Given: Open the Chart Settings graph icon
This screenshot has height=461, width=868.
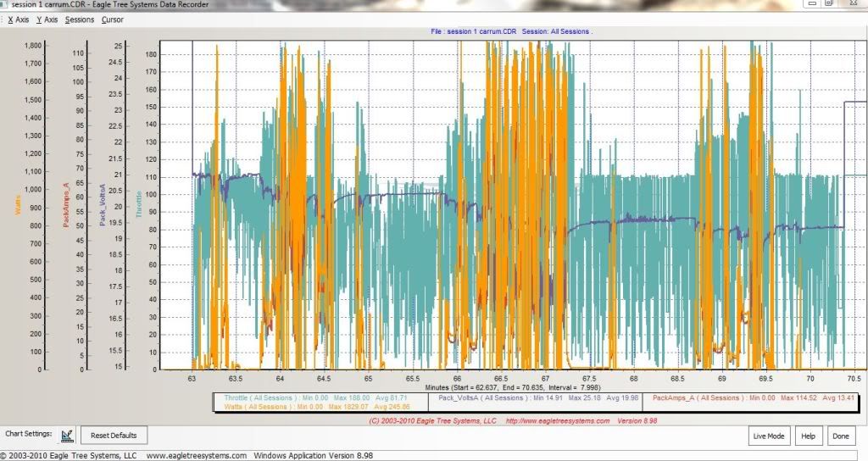Looking at the screenshot, I should [x=67, y=435].
